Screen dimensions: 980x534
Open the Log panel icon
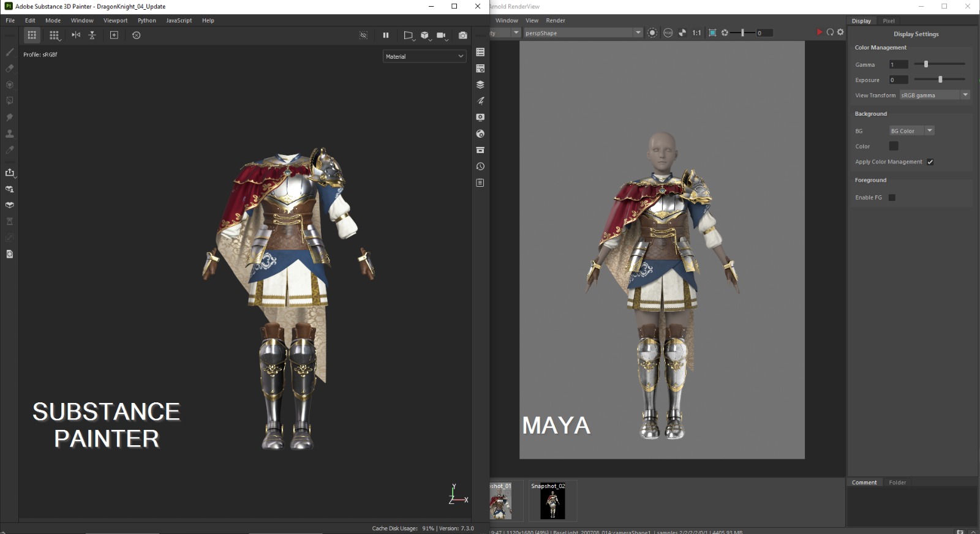(480, 182)
